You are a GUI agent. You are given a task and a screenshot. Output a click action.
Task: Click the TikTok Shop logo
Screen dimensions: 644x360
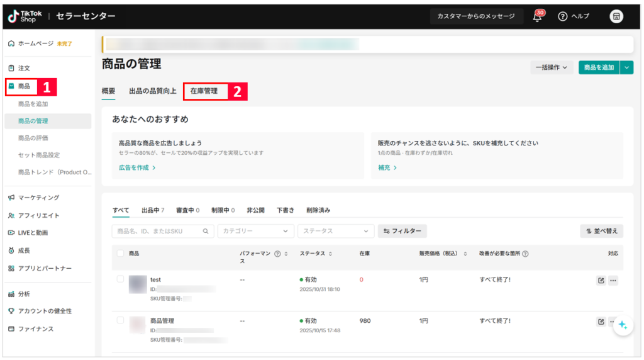pyautogui.click(x=25, y=16)
